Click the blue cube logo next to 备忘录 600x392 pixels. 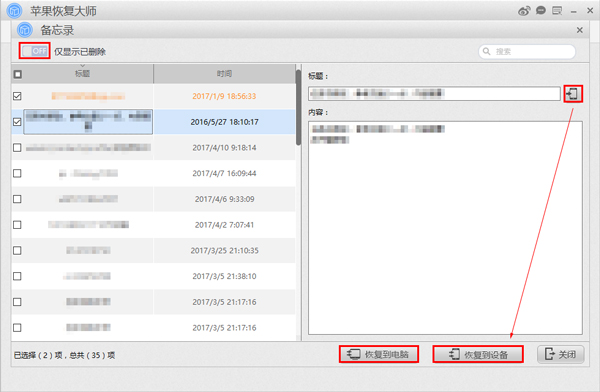point(25,30)
